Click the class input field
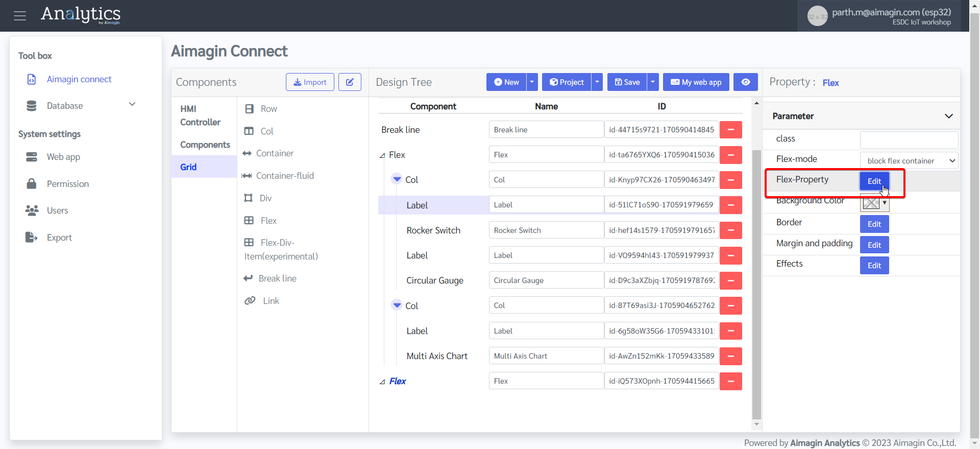 [909, 139]
